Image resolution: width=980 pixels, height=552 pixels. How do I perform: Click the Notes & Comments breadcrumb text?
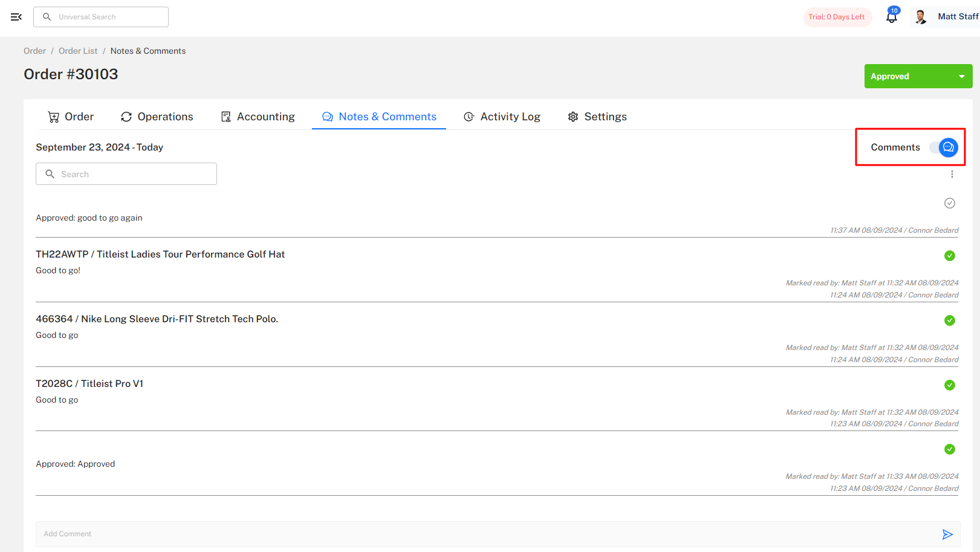(x=148, y=51)
